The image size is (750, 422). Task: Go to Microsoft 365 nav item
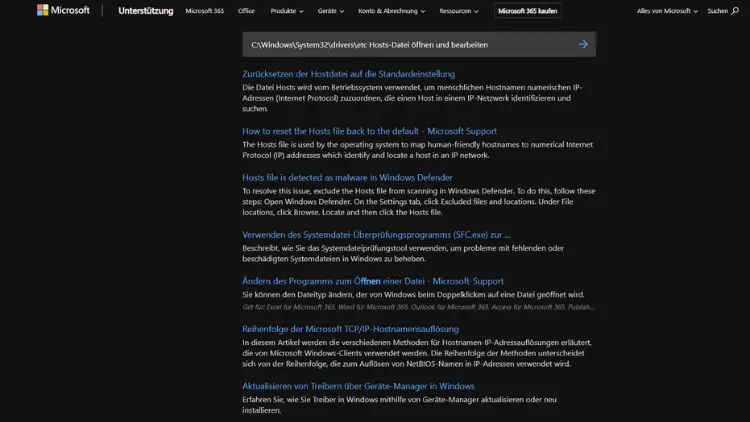[x=205, y=11]
